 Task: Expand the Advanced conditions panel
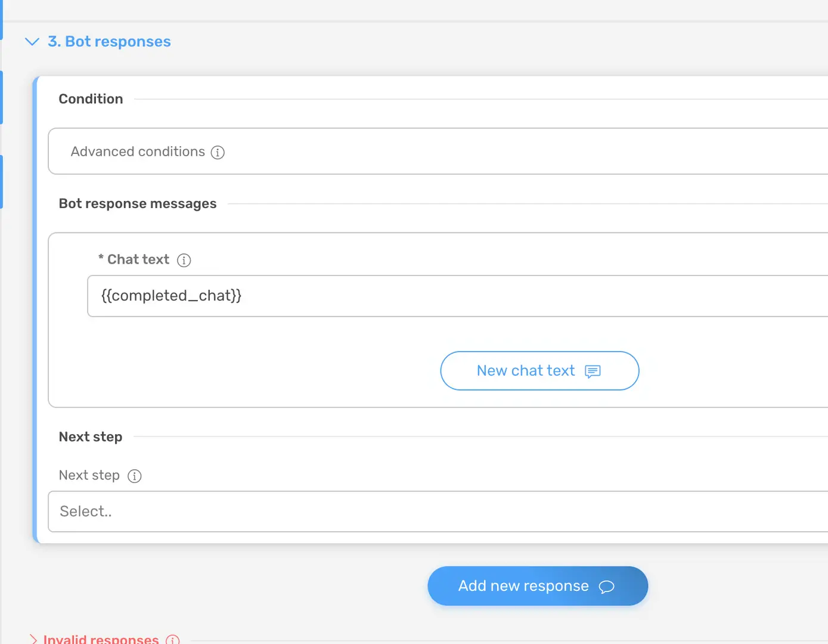[417, 151]
